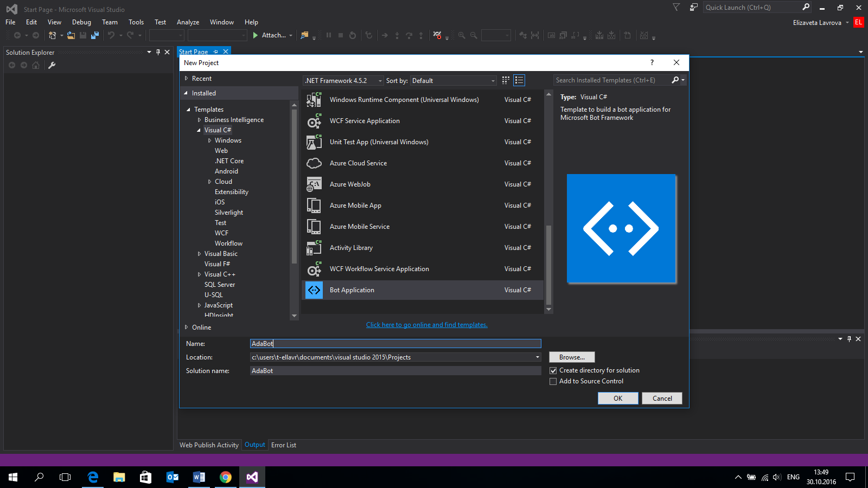The image size is (868, 488).
Task: Collapse the Installed section
Action: (x=186, y=93)
